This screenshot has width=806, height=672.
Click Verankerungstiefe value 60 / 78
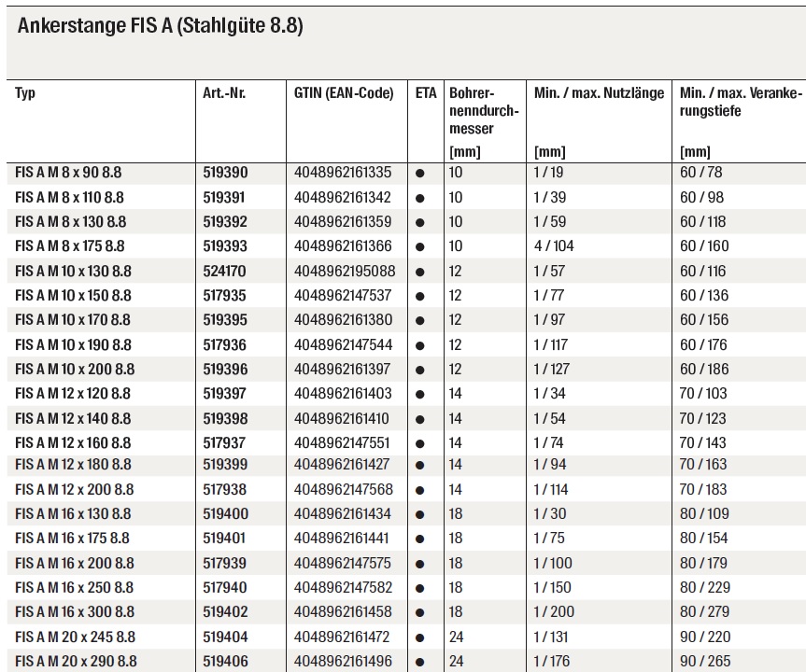pos(701,172)
